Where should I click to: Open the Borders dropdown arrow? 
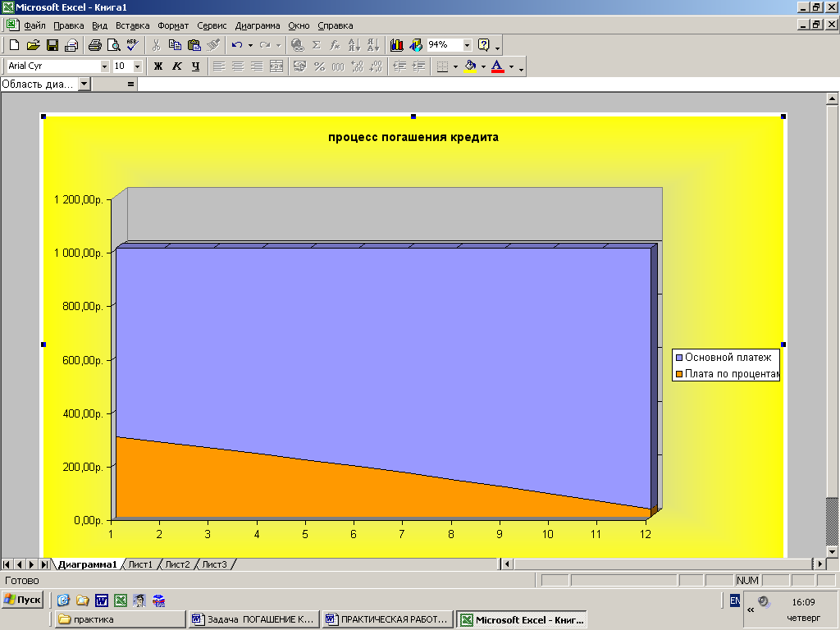tap(455, 66)
